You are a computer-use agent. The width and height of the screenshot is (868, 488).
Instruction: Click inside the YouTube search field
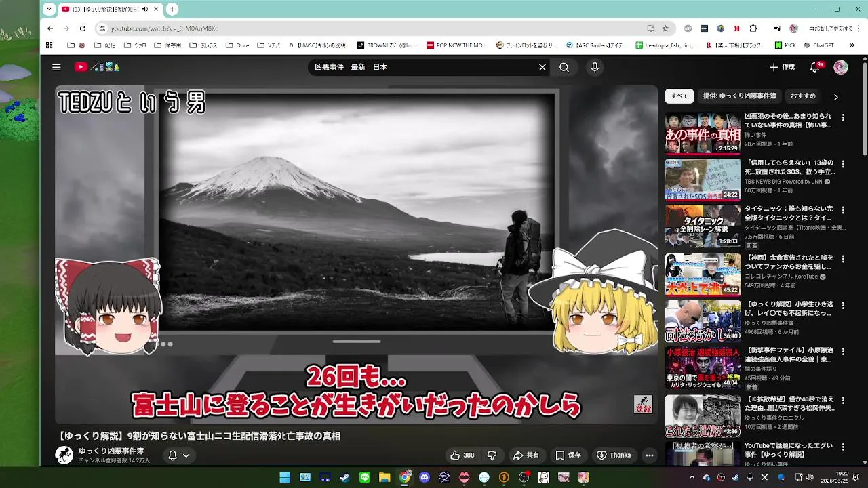(424, 67)
